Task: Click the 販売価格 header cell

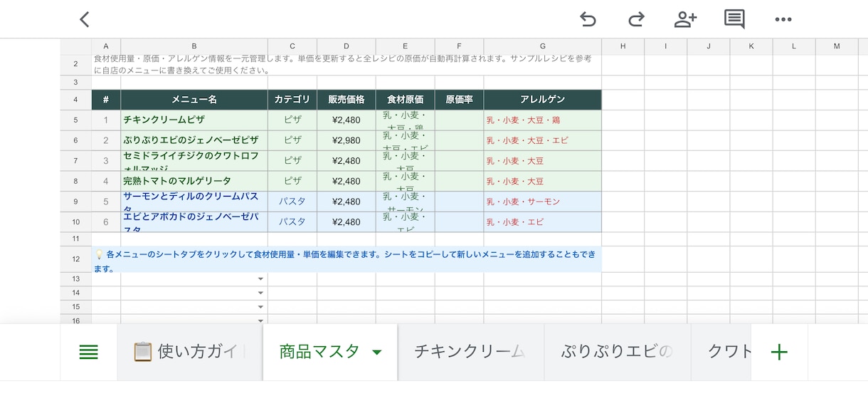Action: 346,100
